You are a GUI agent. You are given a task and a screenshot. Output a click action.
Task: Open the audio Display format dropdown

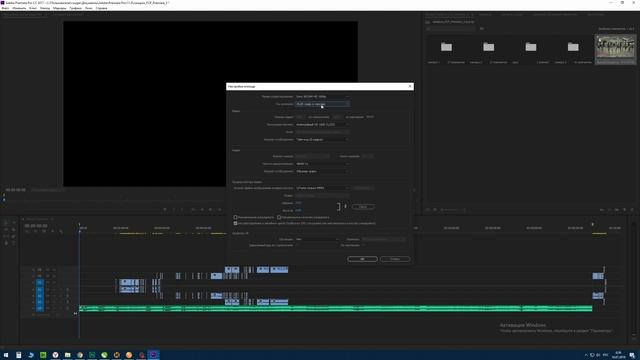pos(322,171)
